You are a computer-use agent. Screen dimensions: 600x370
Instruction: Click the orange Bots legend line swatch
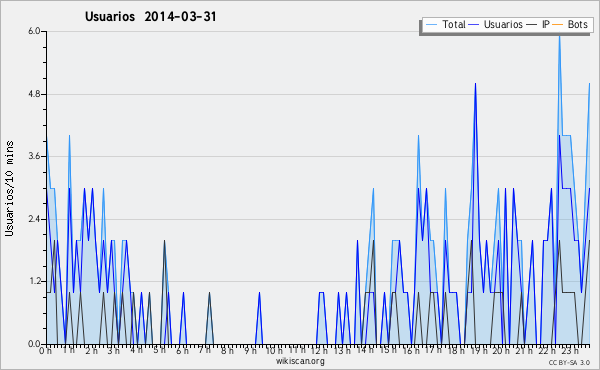(558, 25)
